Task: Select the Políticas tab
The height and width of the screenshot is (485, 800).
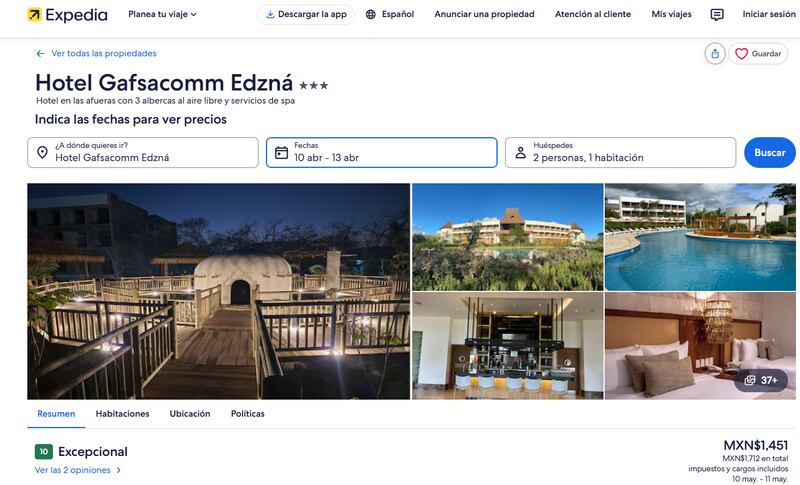Action: [x=247, y=414]
